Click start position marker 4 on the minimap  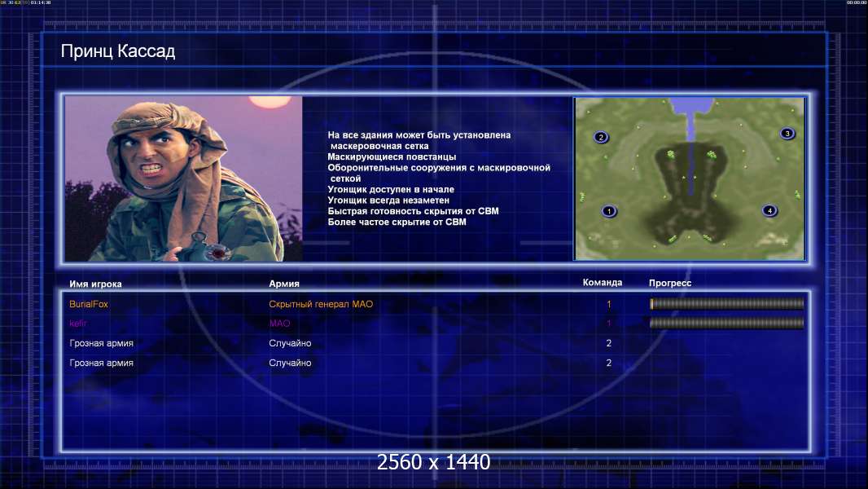(x=769, y=210)
